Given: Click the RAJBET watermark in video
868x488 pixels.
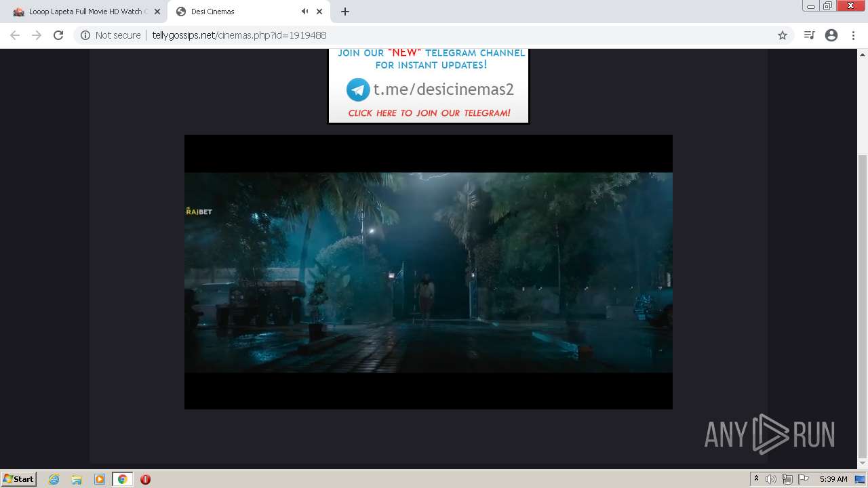Looking at the screenshot, I should (x=199, y=211).
